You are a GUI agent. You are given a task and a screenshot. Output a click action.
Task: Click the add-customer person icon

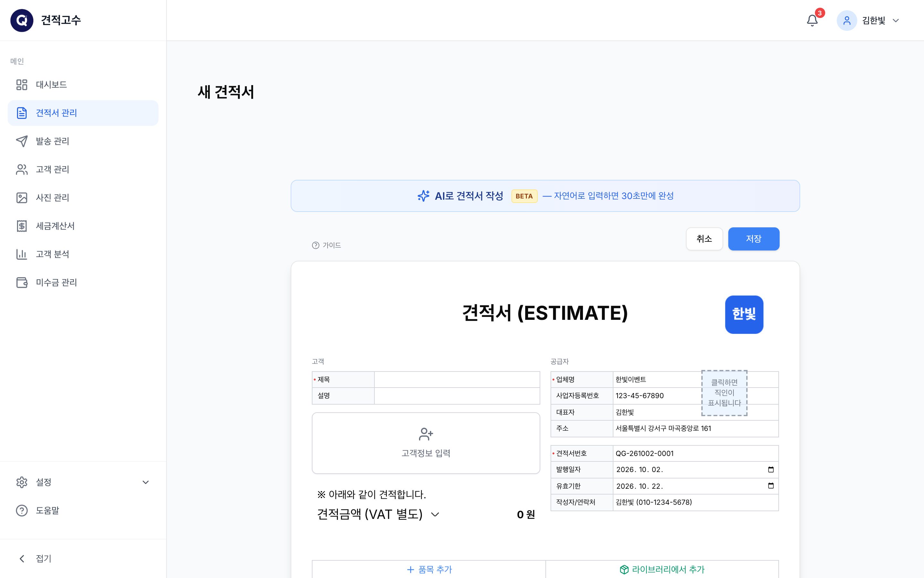pyautogui.click(x=426, y=434)
